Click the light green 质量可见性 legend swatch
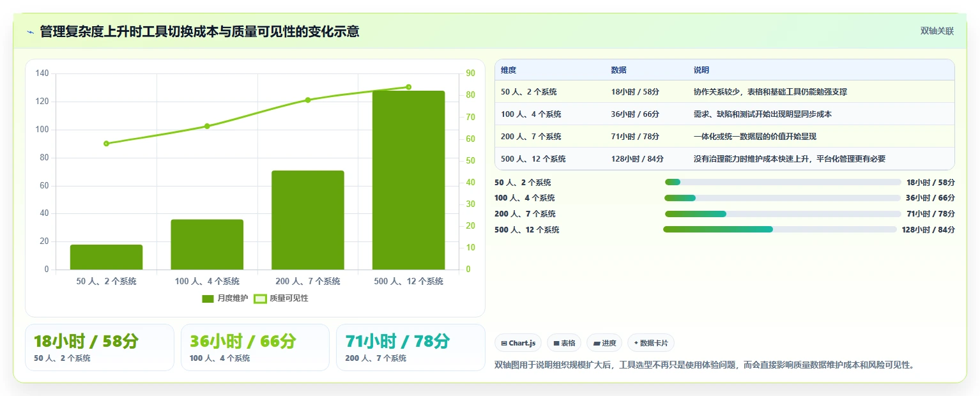Screen dimensions: 980x396 point(261,299)
